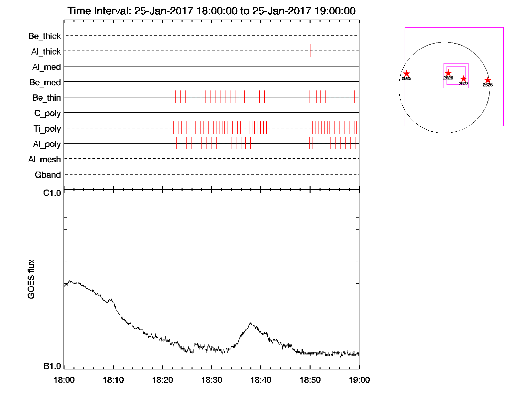Select the Al_thick filter label
The width and height of the screenshot is (532, 399).
click(x=46, y=52)
